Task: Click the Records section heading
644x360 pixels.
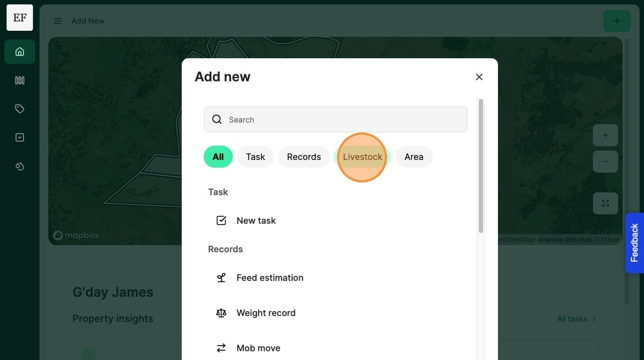Action: 225,249
